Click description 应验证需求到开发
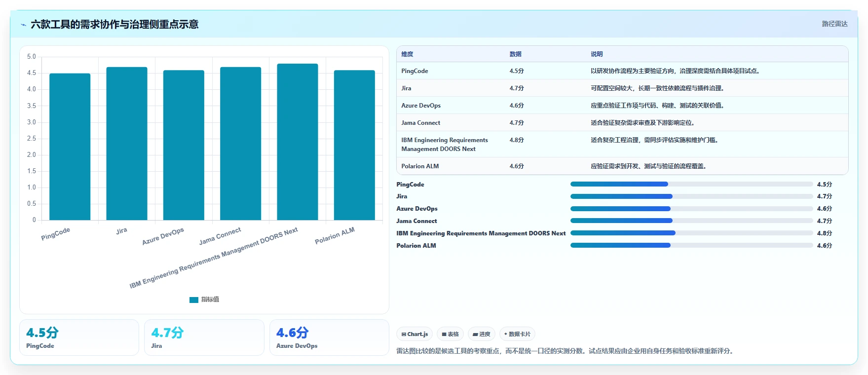The height and width of the screenshot is (375, 868). coord(649,166)
